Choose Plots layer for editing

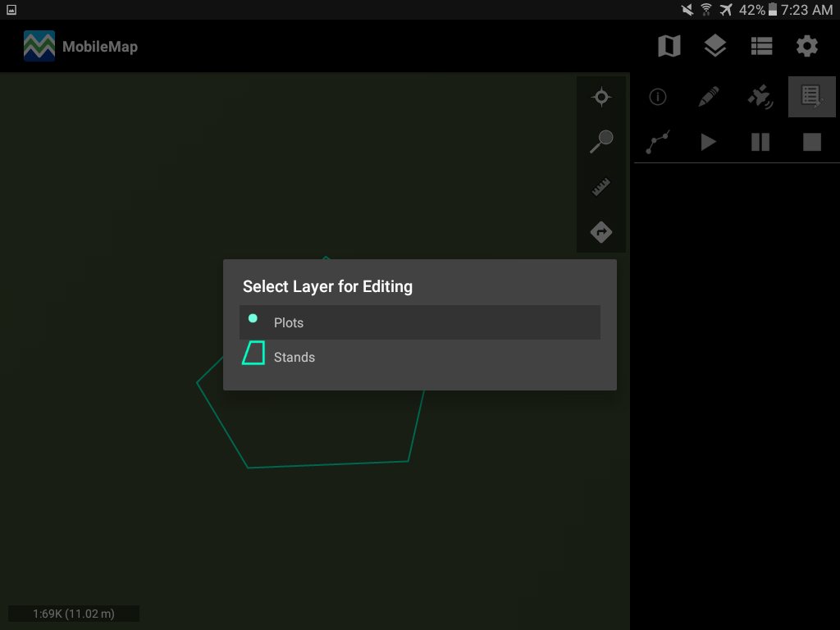point(419,322)
